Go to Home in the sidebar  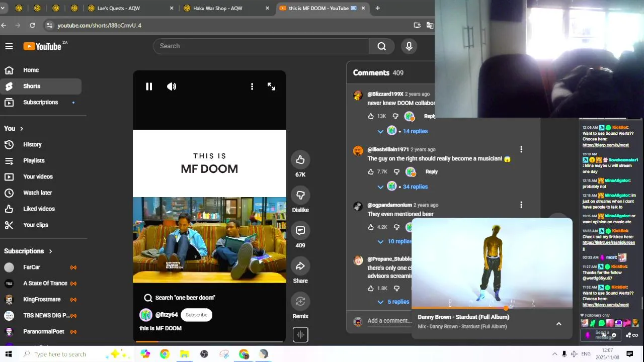click(x=41, y=70)
